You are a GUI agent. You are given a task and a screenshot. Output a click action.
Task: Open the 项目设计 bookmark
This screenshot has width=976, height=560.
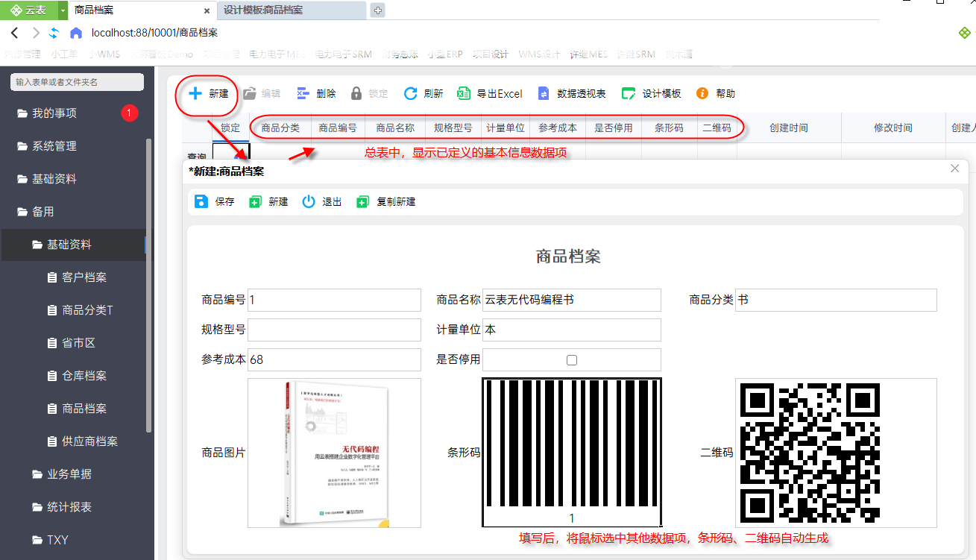point(491,54)
